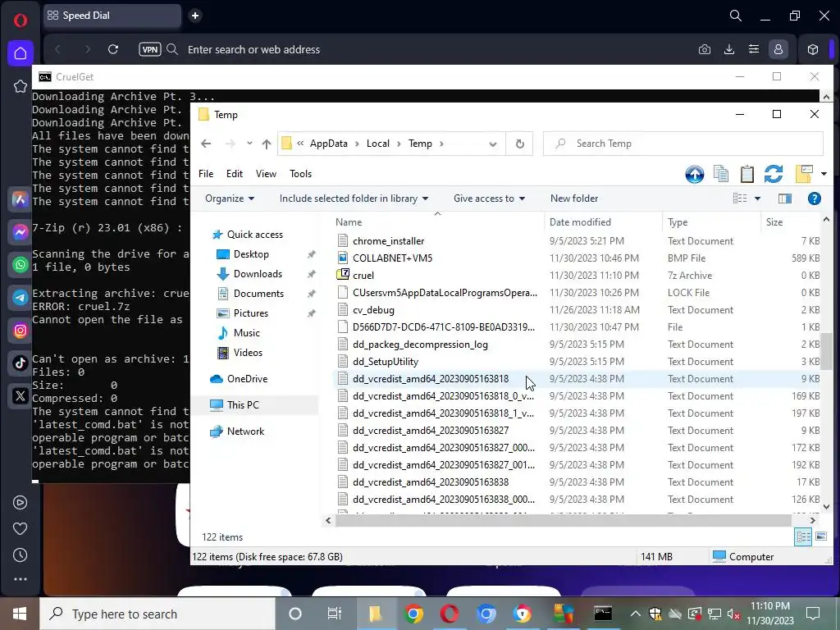Click the Search Temp field
The height and width of the screenshot is (630, 840).
pyautogui.click(x=683, y=144)
